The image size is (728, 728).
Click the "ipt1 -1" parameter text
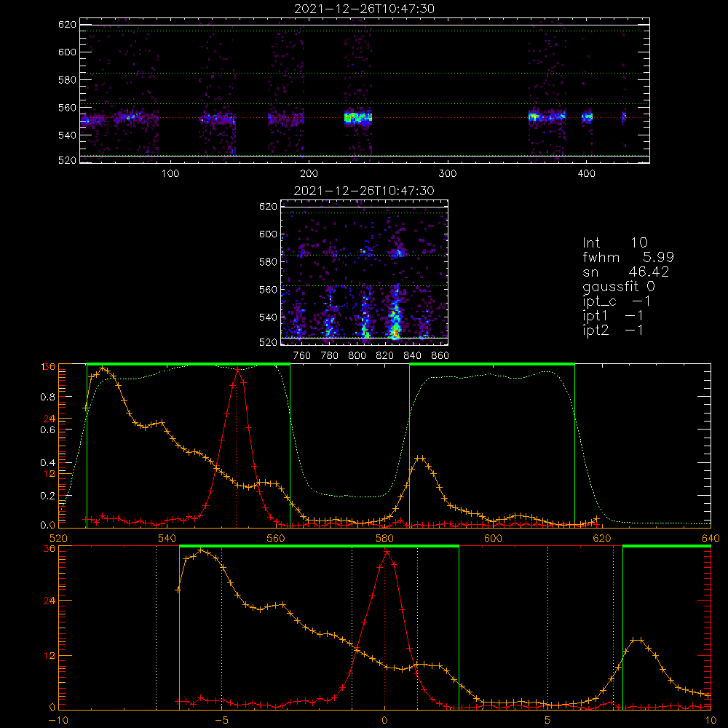pos(613,316)
